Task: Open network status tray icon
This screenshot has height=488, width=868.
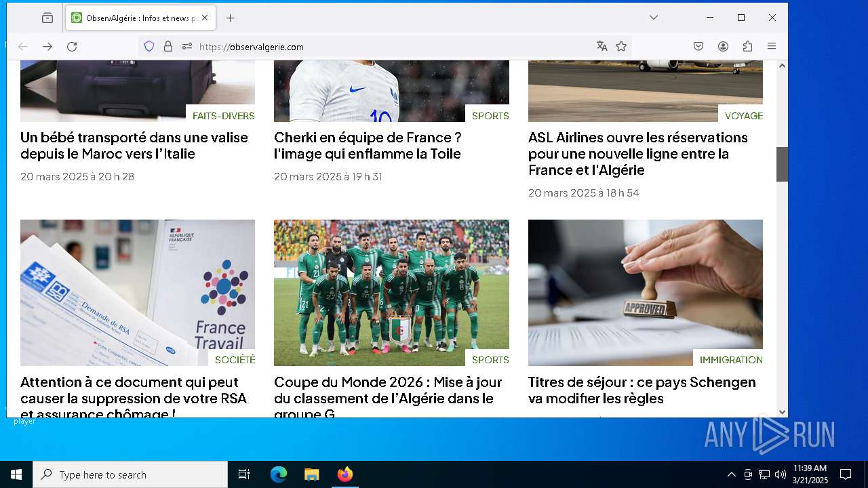Action: tap(764, 474)
